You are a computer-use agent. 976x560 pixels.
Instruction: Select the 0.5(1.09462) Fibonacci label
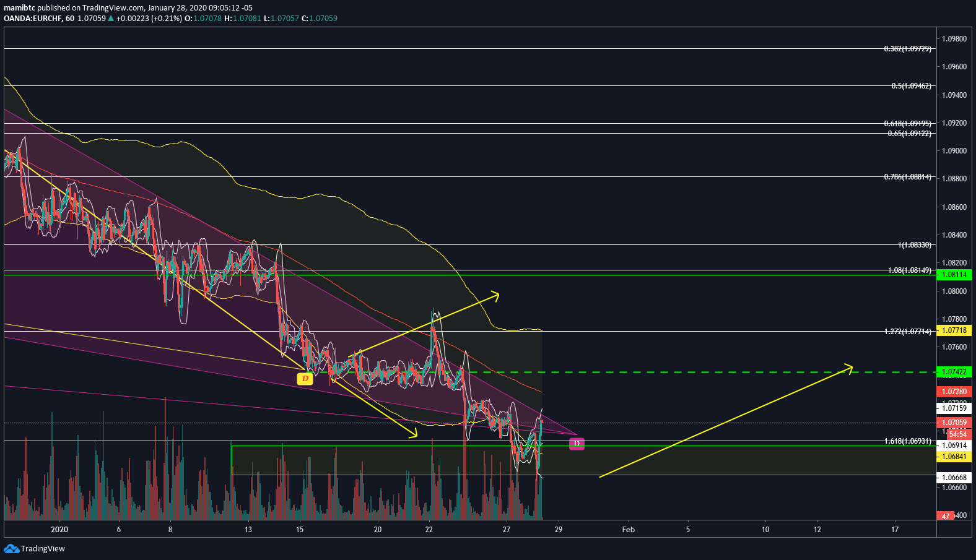pyautogui.click(x=911, y=86)
